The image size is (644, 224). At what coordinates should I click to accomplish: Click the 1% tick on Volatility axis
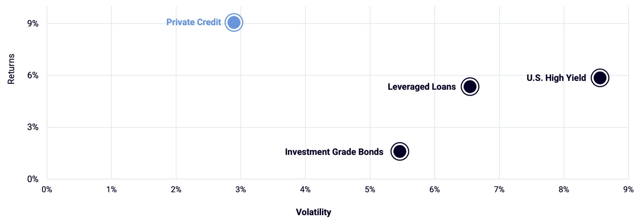[111, 190]
